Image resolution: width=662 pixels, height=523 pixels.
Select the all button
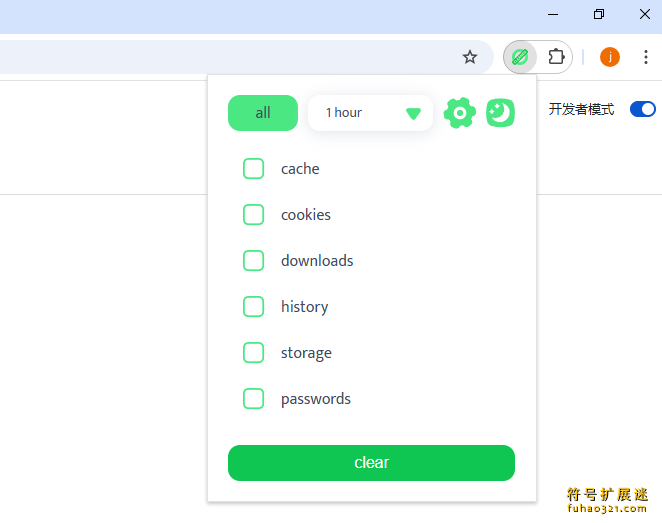coord(263,113)
